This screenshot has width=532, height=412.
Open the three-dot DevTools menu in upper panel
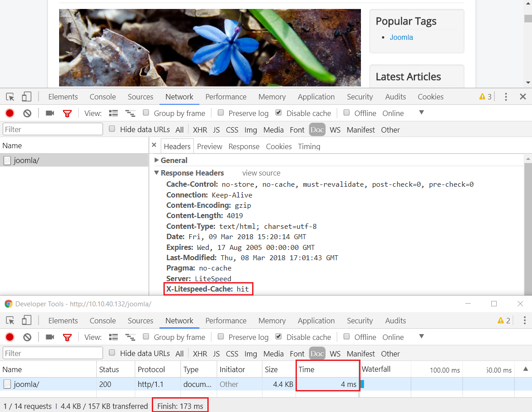tap(506, 97)
